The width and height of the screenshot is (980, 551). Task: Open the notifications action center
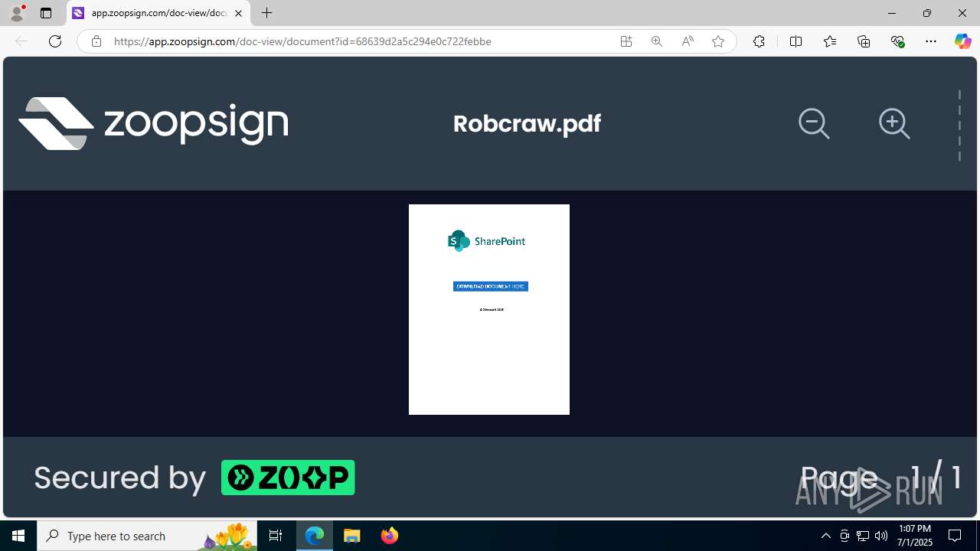point(955,536)
